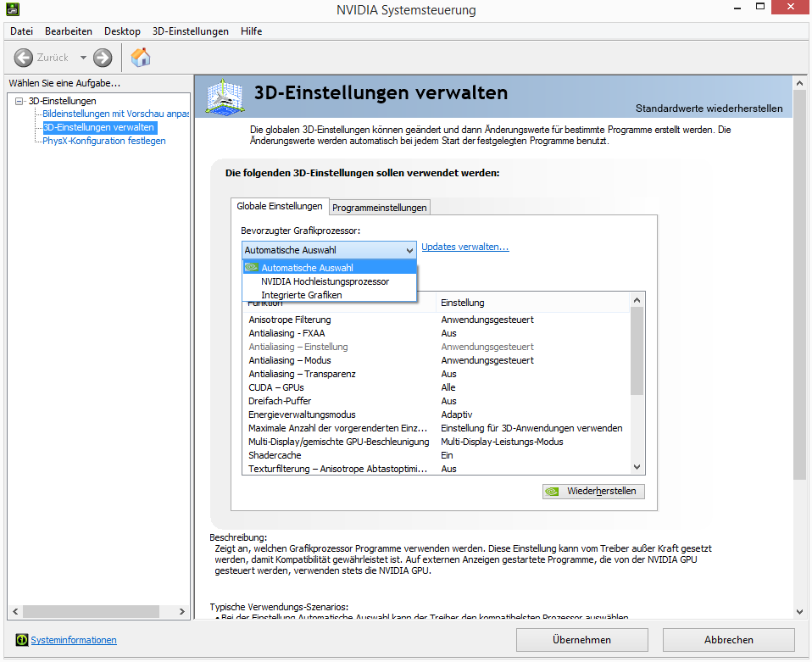Choose Automatische Auswahl in the dropdown list
This screenshot has width=812, height=662.
pos(330,268)
